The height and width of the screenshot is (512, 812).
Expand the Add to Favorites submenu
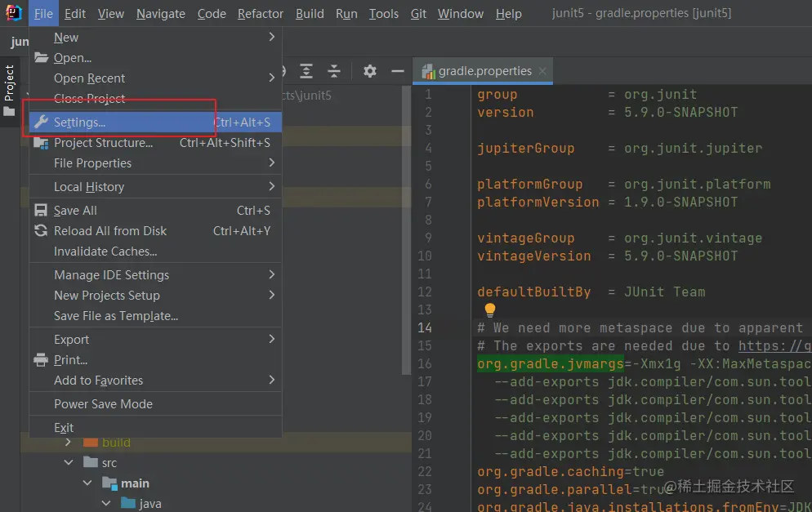155,381
